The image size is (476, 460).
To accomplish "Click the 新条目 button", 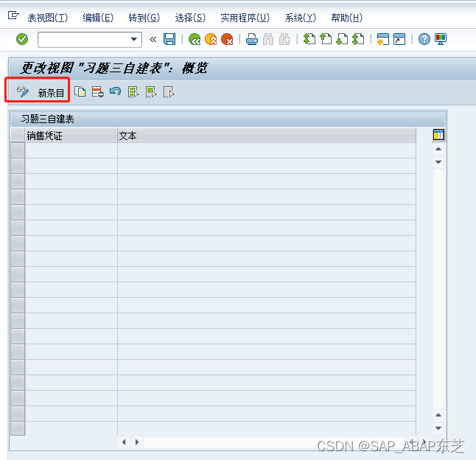I will pos(51,93).
